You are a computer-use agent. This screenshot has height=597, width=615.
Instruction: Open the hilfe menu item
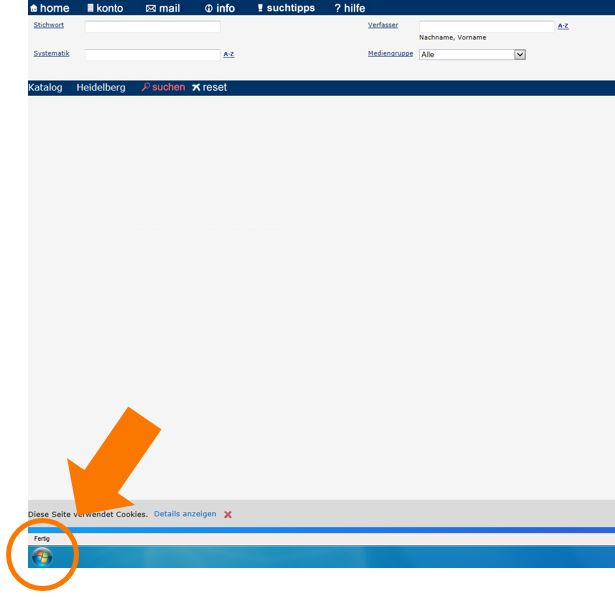tap(349, 8)
